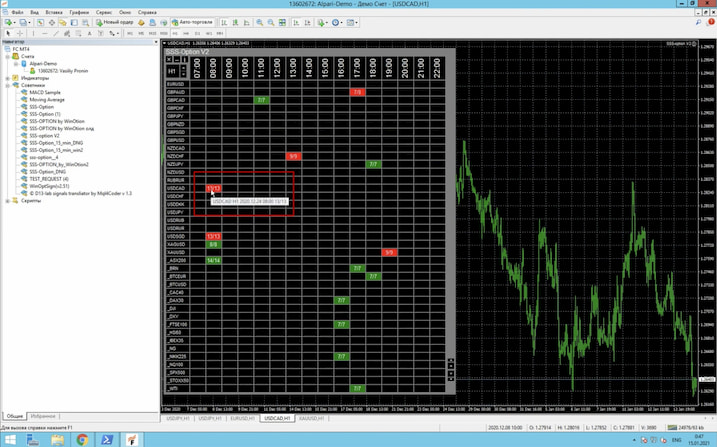Select the text label A tool
The width and height of the screenshot is (717, 447).
pyautogui.click(x=89, y=33)
